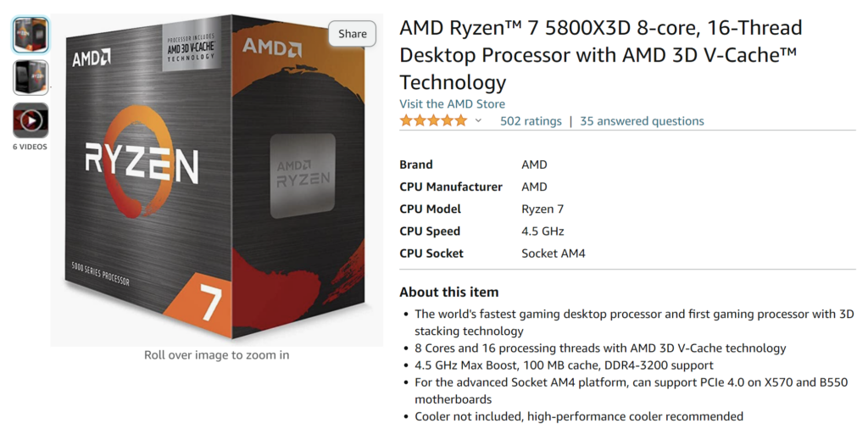868x429 pixels.
Task: Click the AMD logo on box front
Action: [x=91, y=59]
